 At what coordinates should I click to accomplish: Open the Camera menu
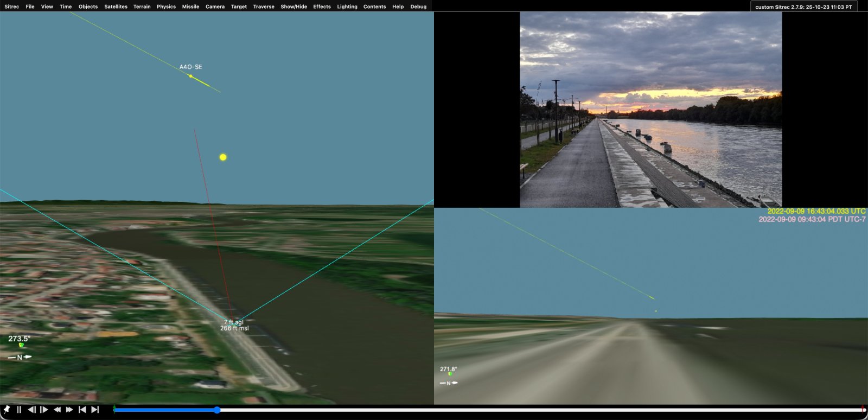(215, 7)
